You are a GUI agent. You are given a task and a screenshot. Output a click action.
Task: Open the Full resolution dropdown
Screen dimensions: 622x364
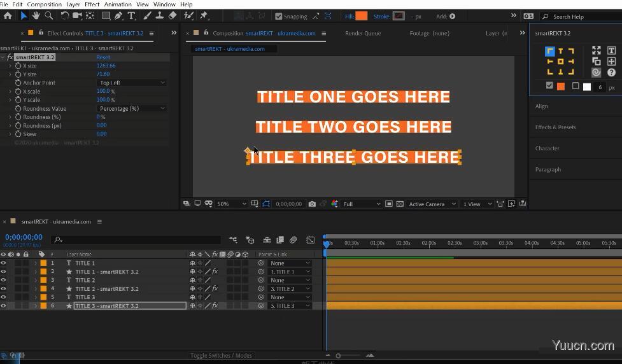[362, 204]
